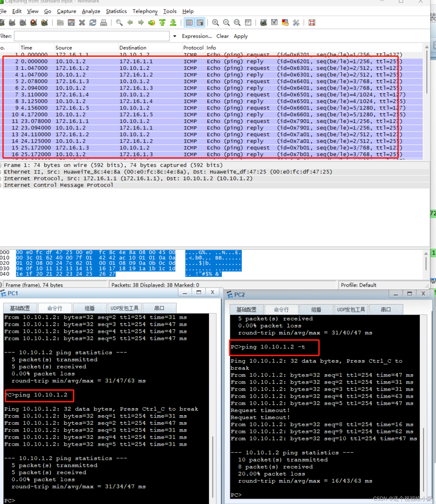Open the Tools menu
436x504 pixels.
click(x=170, y=11)
